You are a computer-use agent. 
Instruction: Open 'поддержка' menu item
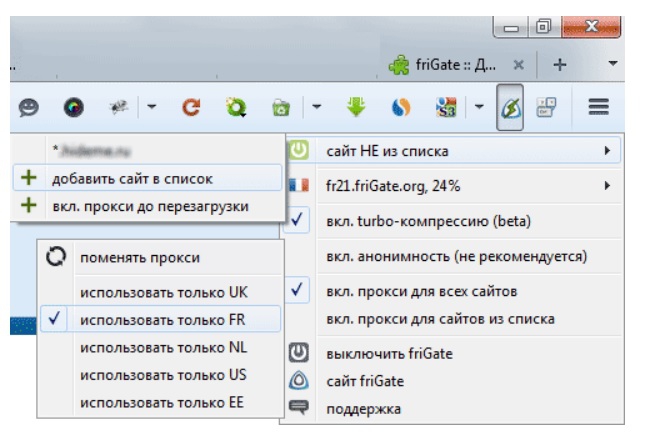(x=453, y=409)
